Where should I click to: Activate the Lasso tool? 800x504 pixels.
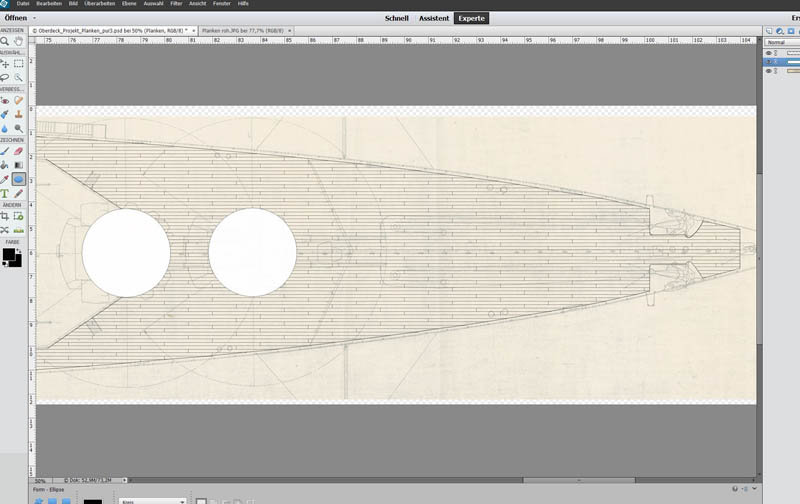pyautogui.click(x=6, y=77)
